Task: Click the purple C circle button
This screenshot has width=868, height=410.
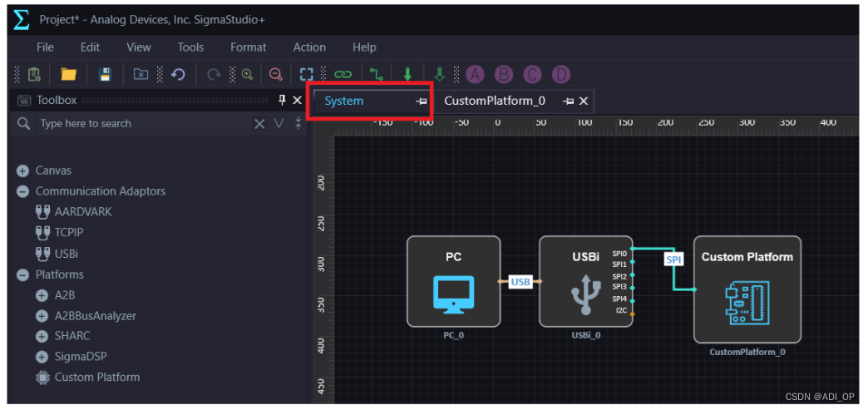Action: [x=532, y=74]
